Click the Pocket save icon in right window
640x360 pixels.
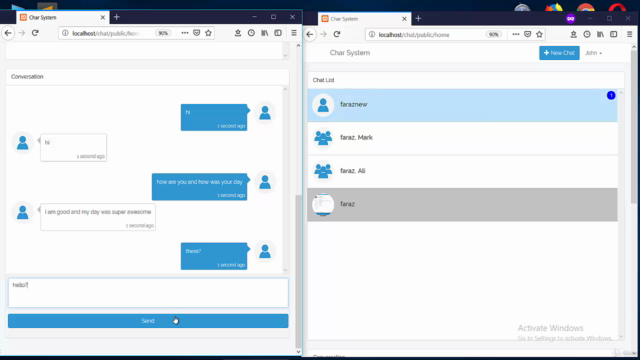click(528, 34)
